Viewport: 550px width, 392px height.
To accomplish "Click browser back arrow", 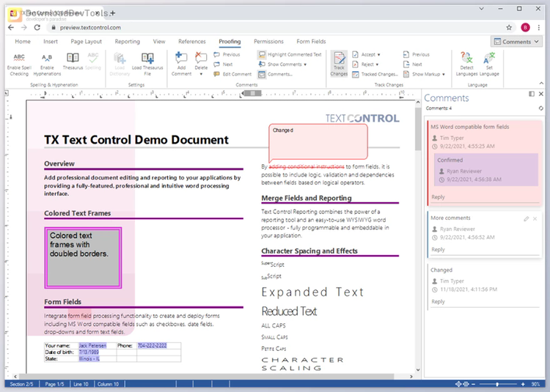I will pyautogui.click(x=11, y=27).
